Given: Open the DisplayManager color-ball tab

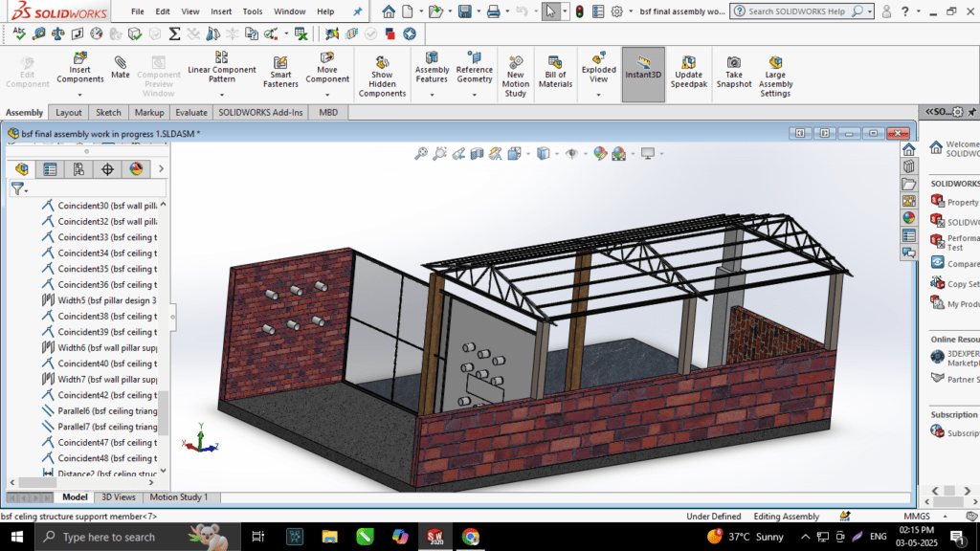Looking at the screenshot, I should (x=135, y=169).
